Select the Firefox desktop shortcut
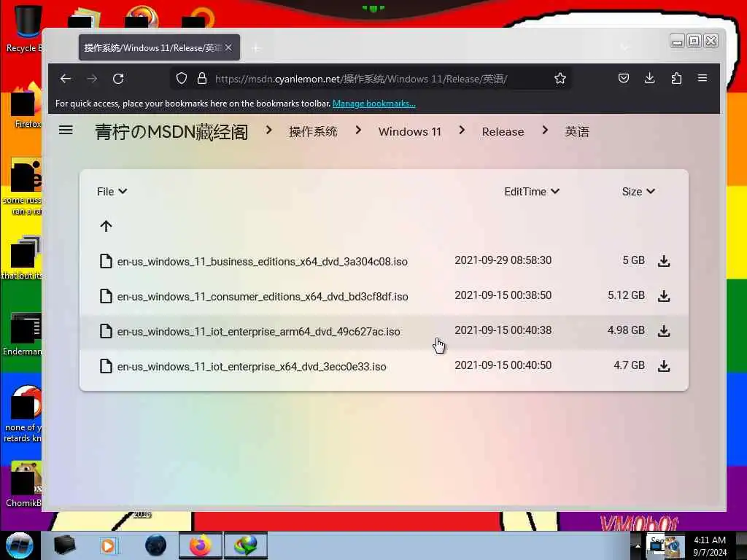Viewport: 747px width, 560px height. point(25,106)
